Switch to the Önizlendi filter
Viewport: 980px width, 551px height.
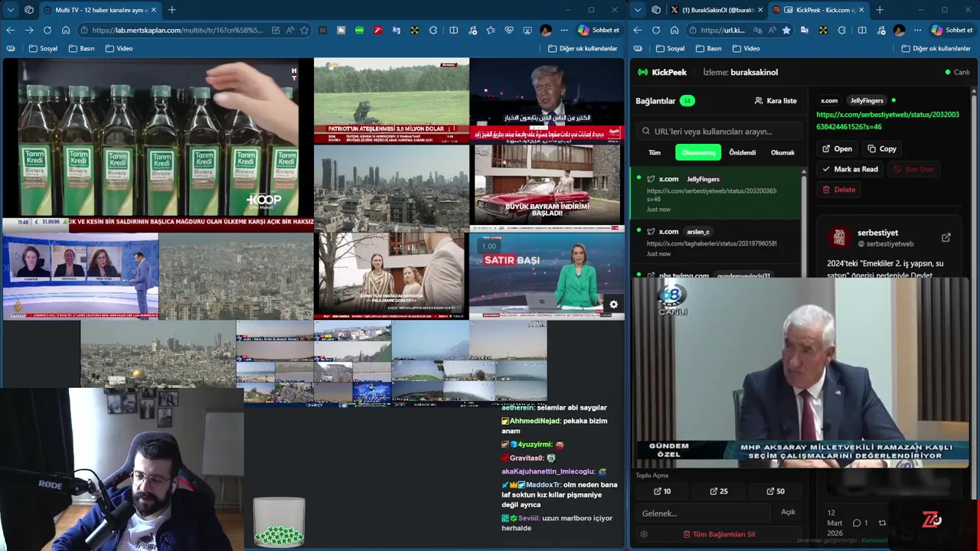(742, 152)
